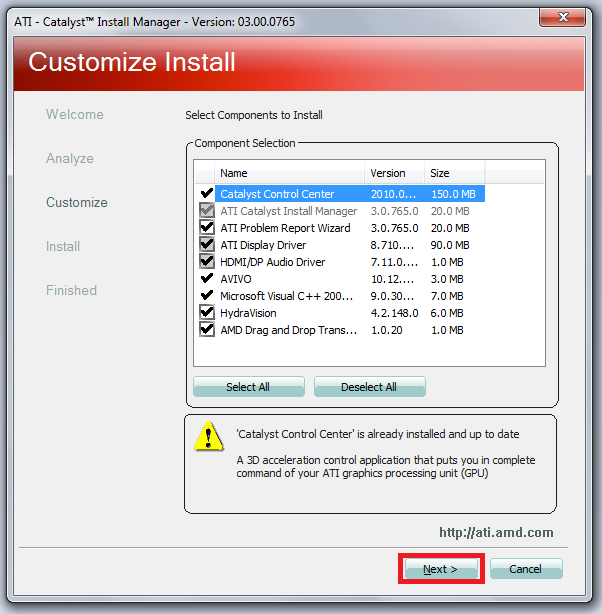Select the HDMI/DP Audio Driver name
The height and width of the screenshot is (614, 602).
[273, 262]
